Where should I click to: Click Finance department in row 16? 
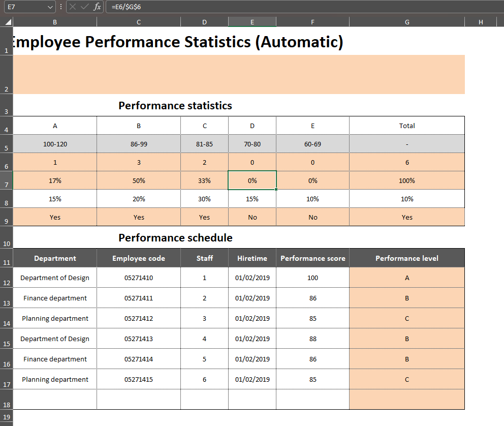click(55, 359)
